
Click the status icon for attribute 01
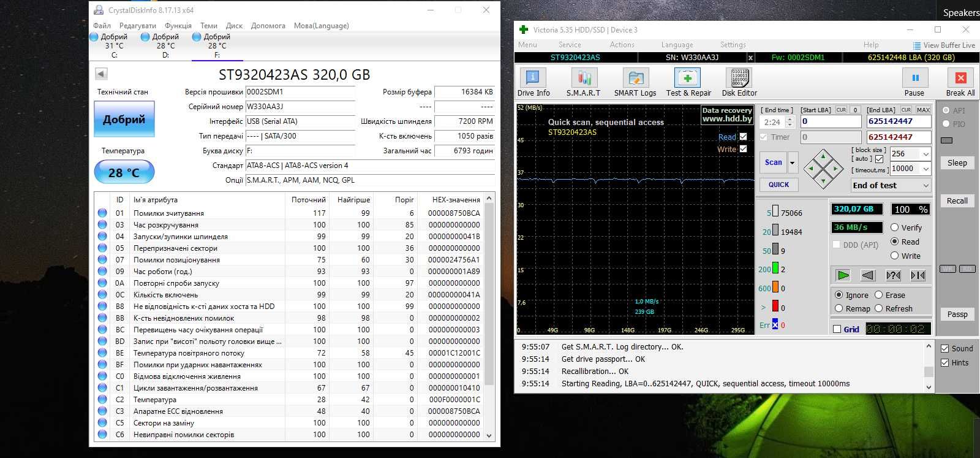tap(102, 213)
